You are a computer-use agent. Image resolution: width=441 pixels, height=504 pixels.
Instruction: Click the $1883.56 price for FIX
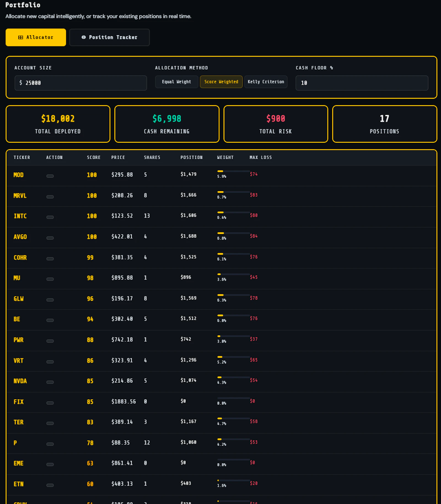pyautogui.click(x=123, y=402)
